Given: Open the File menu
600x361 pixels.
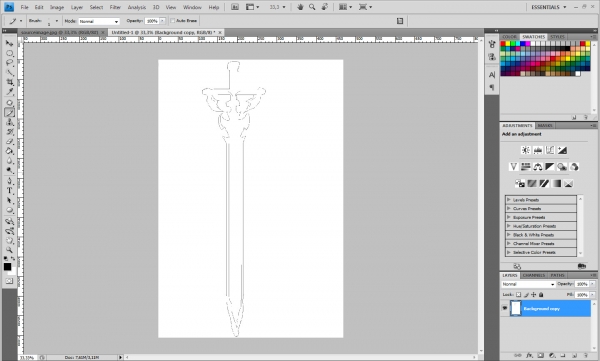Looking at the screenshot, I should pyautogui.click(x=24, y=7).
